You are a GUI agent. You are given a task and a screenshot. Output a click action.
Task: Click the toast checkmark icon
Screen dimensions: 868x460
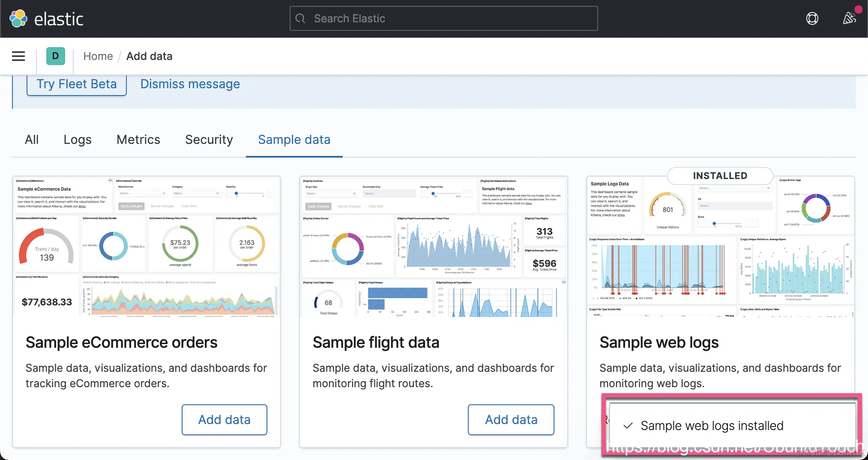tap(628, 426)
